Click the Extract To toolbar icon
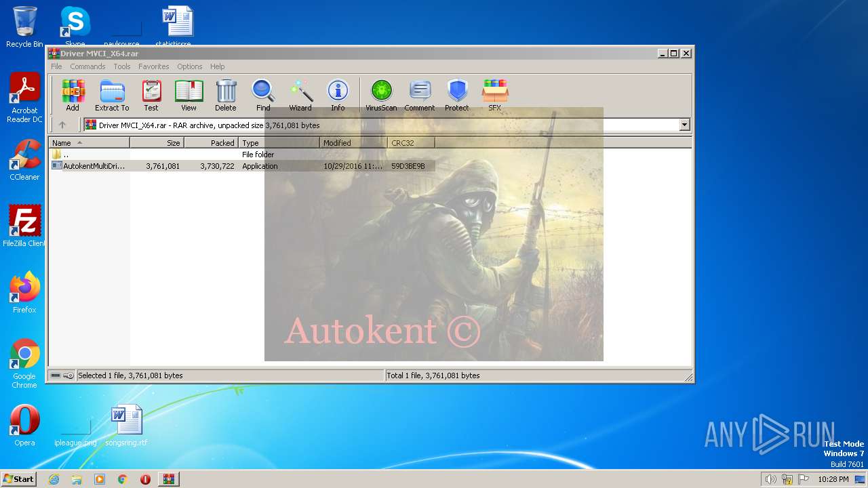 112,95
